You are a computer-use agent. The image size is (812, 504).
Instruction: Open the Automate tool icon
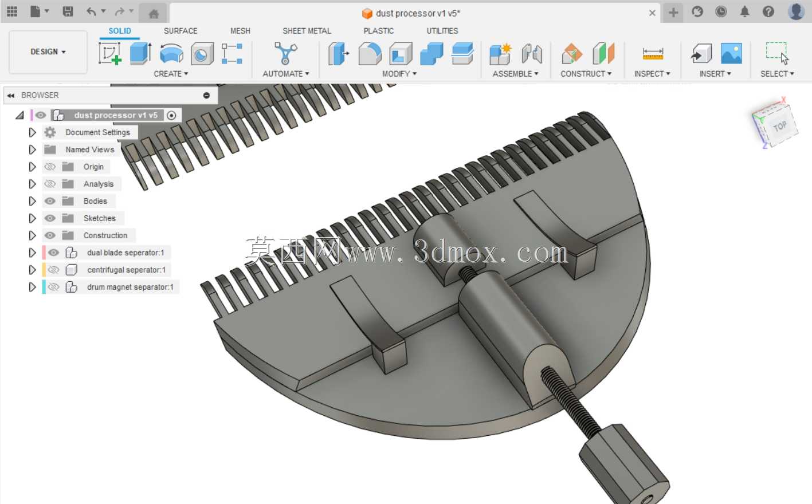pos(285,53)
